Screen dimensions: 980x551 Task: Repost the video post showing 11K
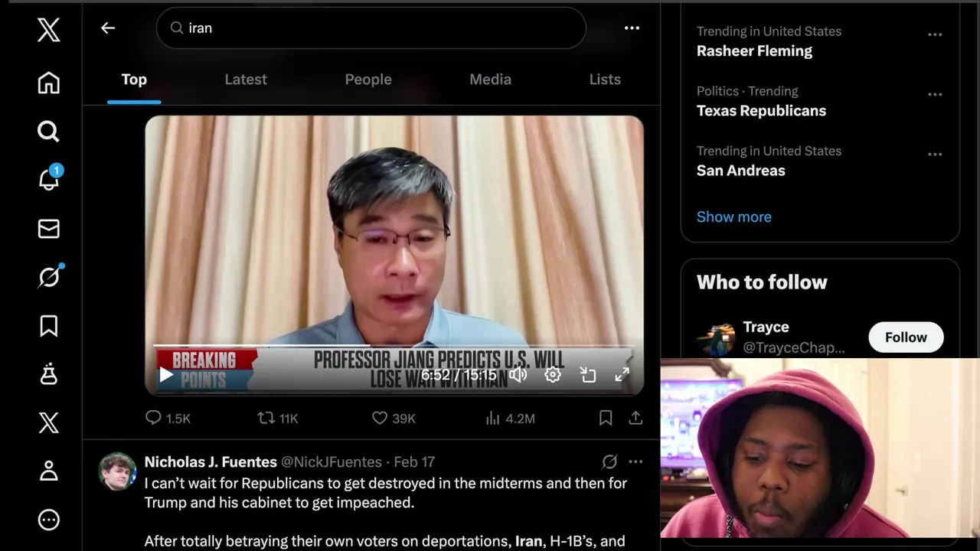(x=278, y=419)
